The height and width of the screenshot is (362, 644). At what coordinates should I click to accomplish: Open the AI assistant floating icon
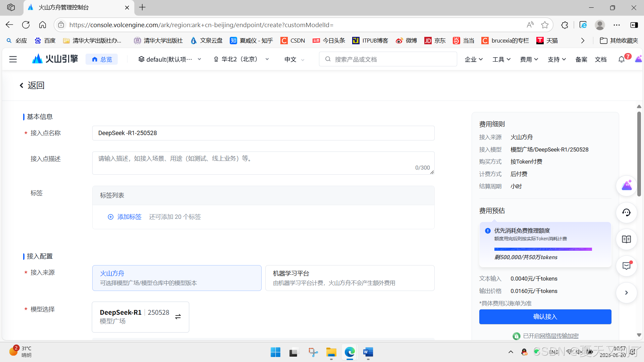(x=626, y=186)
